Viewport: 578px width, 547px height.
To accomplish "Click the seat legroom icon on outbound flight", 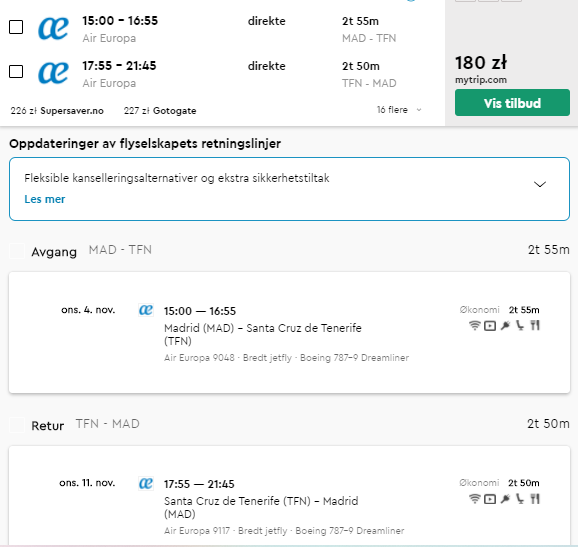I will pos(520,325).
